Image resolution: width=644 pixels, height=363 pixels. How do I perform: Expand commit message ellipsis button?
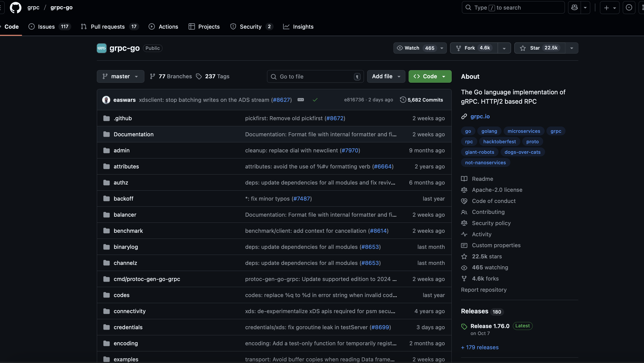click(x=301, y=100)
